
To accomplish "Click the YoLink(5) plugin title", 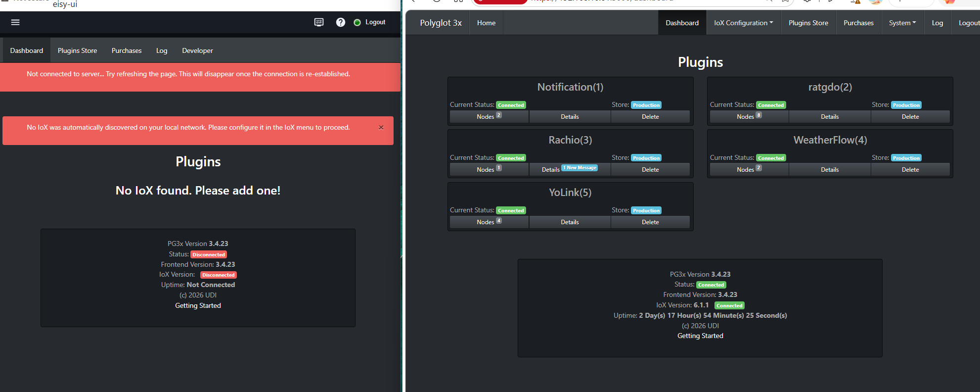I will coord(570,193).
